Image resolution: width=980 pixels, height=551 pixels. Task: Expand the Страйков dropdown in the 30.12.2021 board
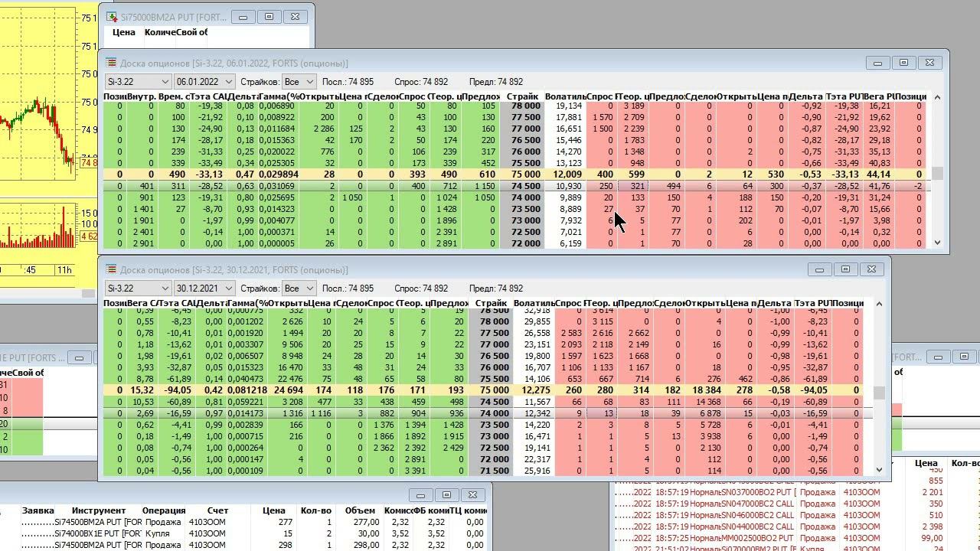[x=299, y=289]
